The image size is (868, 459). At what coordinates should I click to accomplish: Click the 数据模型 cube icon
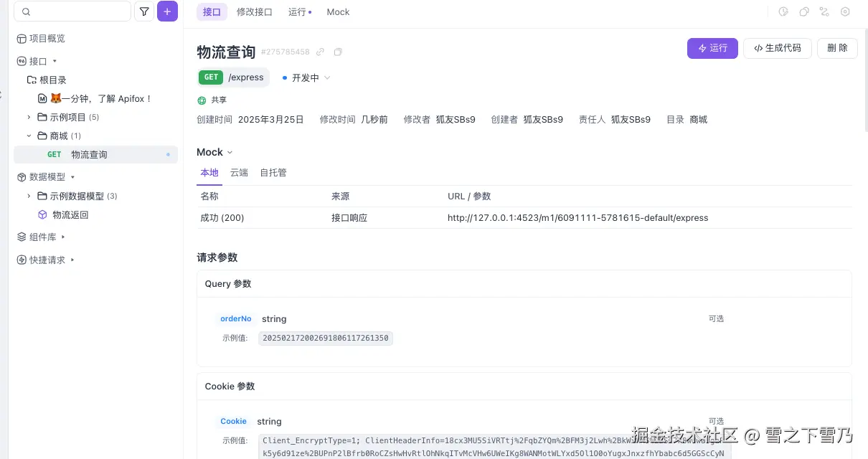click(22, 177)
